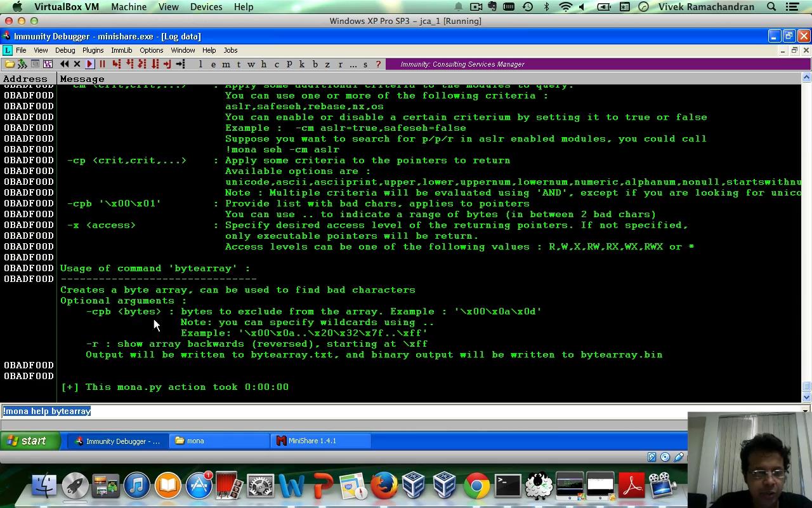Viewport: 812px width, 508px height.
Task: Click the Step into toolbar icon
Action: [x=116, y=64]
